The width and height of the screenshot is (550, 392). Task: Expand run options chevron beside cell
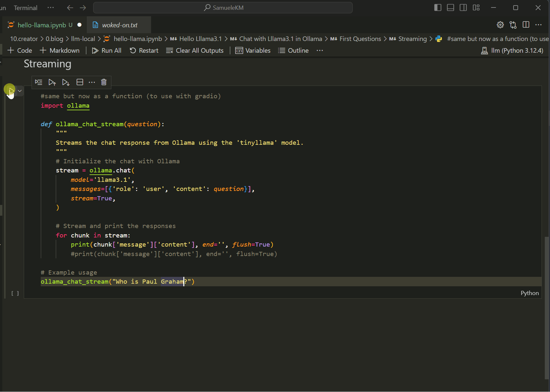point(20,91)
